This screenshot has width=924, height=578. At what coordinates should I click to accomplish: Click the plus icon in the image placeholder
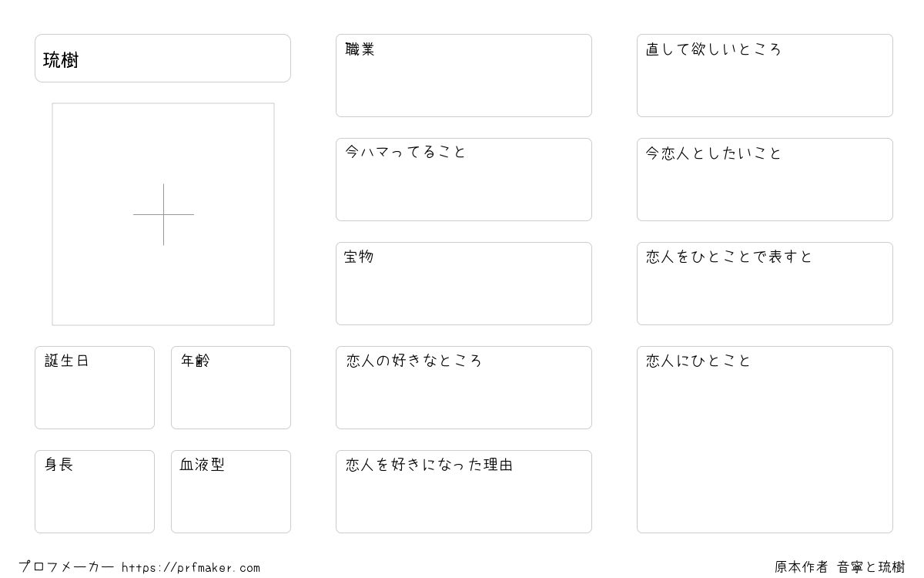point(163,214)
